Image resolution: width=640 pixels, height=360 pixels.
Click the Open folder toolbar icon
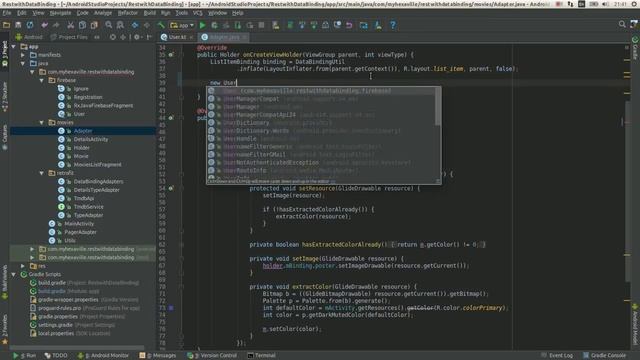7,25
